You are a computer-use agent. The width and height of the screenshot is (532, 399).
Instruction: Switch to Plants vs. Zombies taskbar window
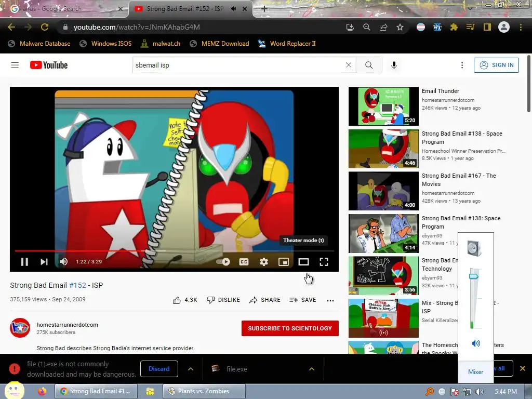click(x=204, y=391)
